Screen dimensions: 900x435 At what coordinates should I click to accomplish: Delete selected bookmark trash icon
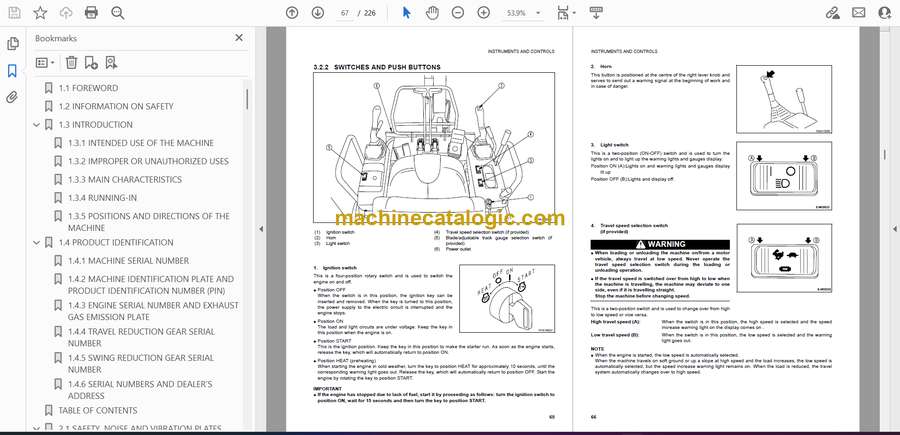pos(71,63)
